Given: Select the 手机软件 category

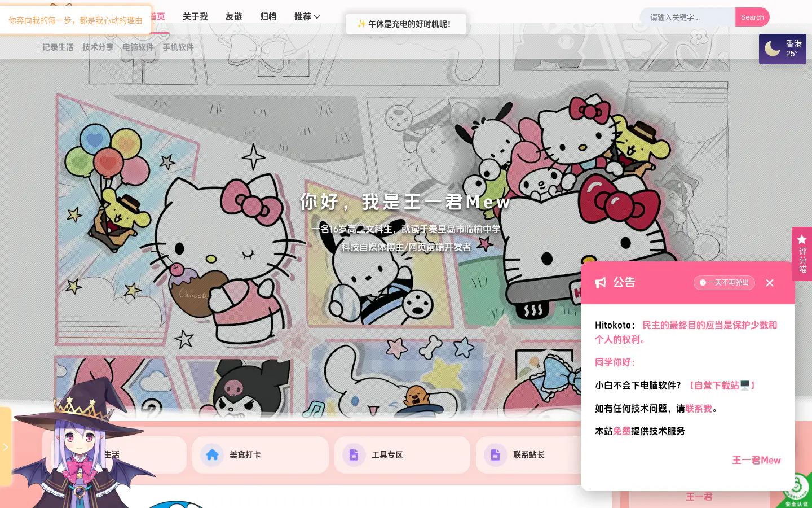Looking at the screenshot, I should pyautogui.click(x=178, y=47).
